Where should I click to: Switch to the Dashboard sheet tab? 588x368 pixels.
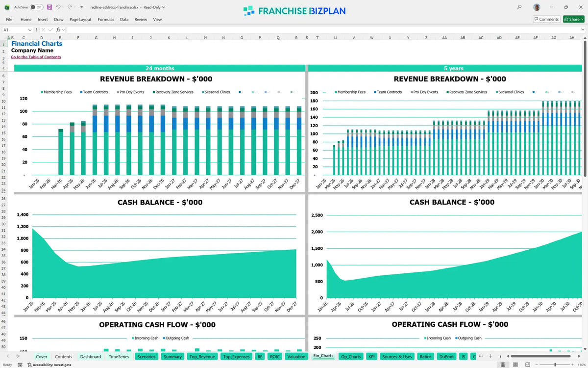91,356
